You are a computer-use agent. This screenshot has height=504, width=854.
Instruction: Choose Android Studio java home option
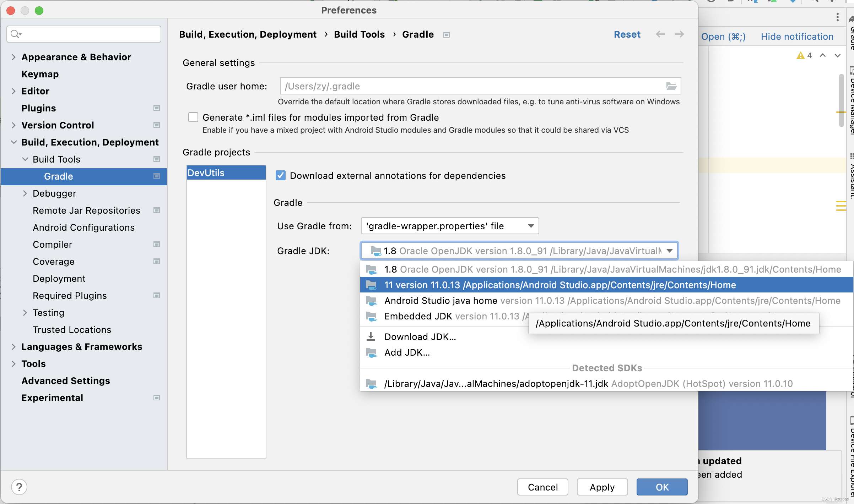pyautogui.click(x=606, y=301)
